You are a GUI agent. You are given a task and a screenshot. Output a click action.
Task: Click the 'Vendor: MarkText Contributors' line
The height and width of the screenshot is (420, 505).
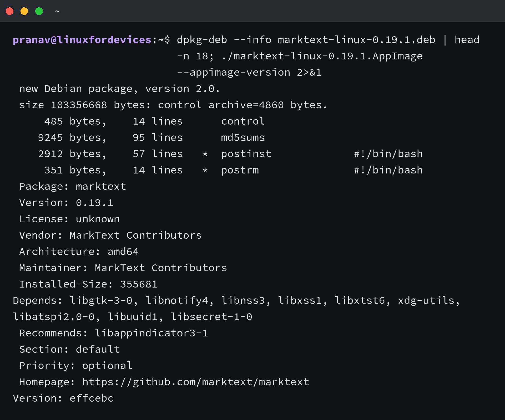point(110,235)
